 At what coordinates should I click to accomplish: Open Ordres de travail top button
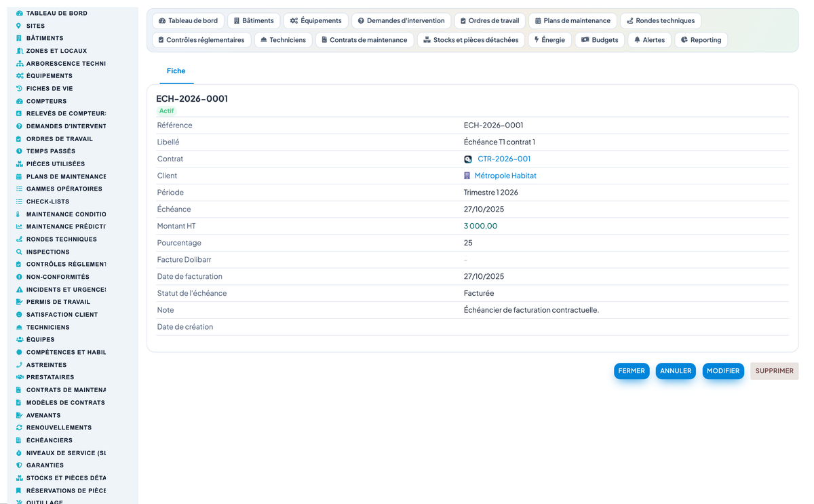[x=489, y=21]
